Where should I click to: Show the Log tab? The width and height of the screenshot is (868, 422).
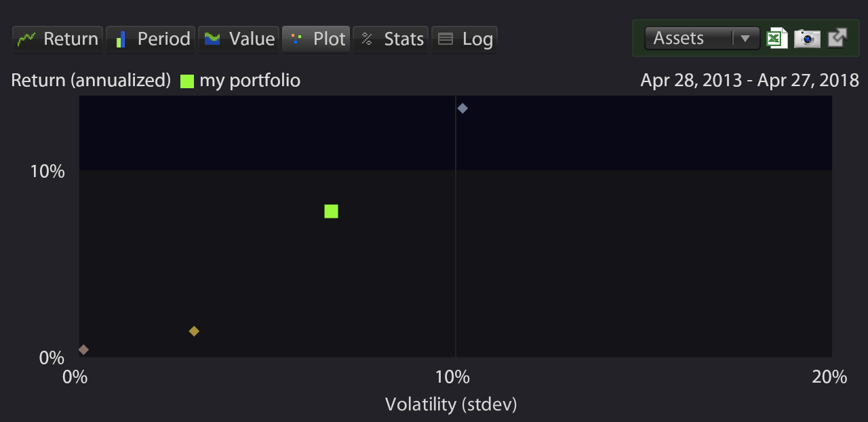click(x=465, y=39)
